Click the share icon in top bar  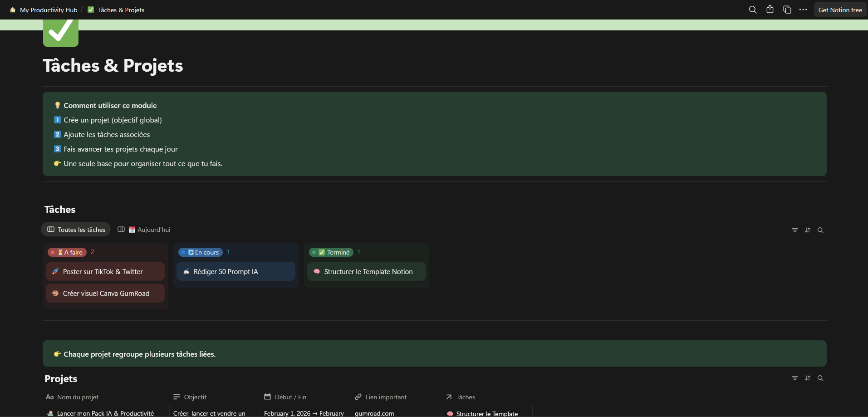tap(770, 10)
